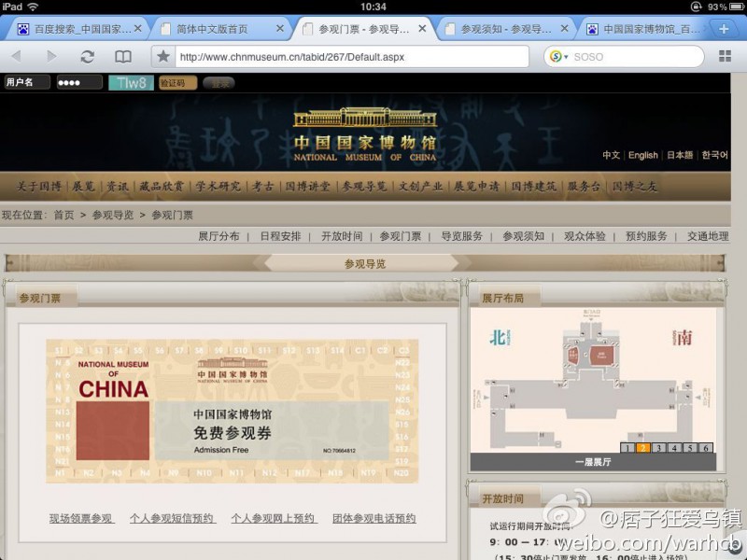Close the 参观须知 tab
The image size is (747, 560).
coord(565,29)
